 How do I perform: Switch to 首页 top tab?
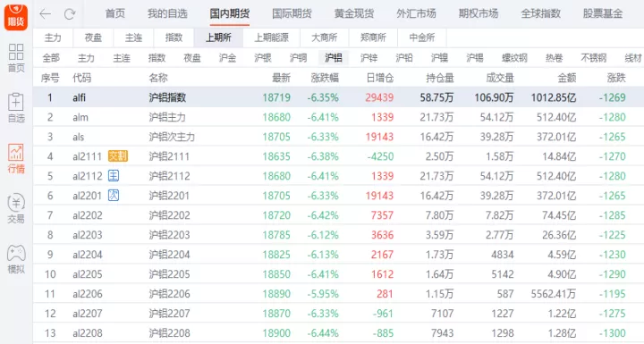115,13
